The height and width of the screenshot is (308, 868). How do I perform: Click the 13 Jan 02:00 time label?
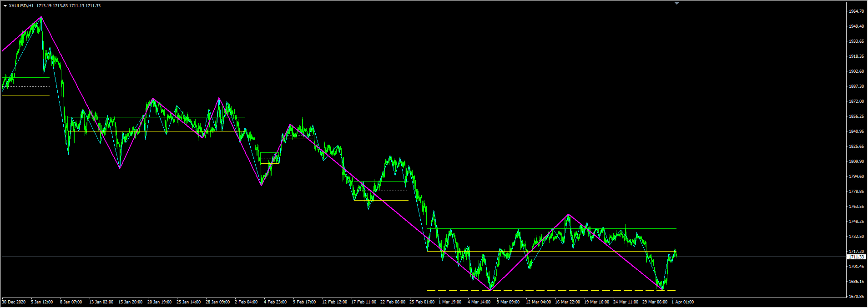pyautogui.click(x=101, y=302)
